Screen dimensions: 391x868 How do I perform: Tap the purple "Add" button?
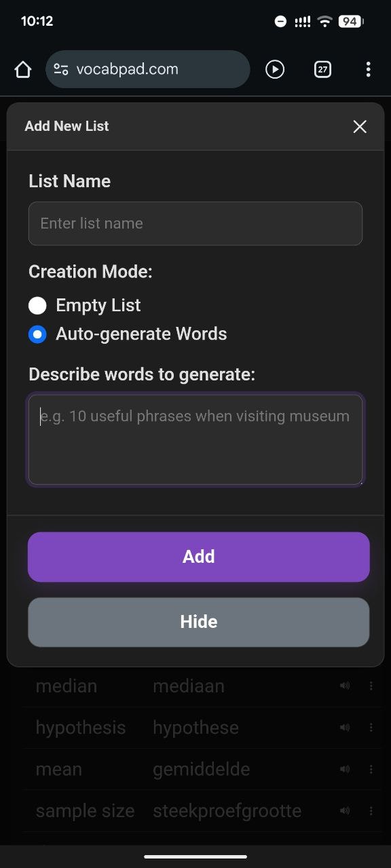(x=198, y=556)
